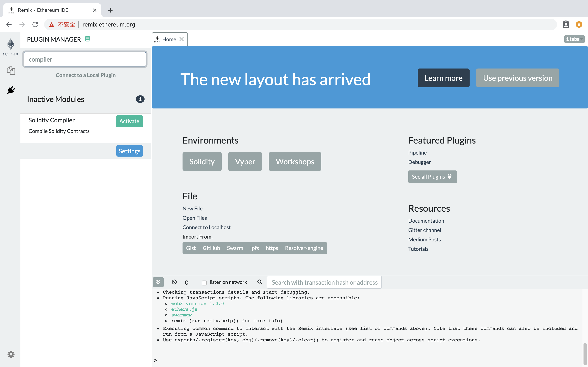This screenshot has width=588, height=367.
Task: Close the Home tab
Action: tap(182, 39)
